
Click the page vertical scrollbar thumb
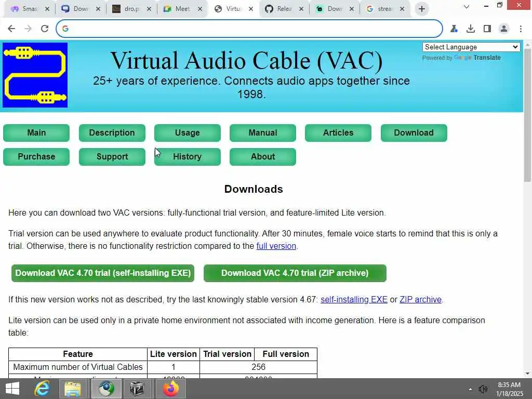click(528, 115)
